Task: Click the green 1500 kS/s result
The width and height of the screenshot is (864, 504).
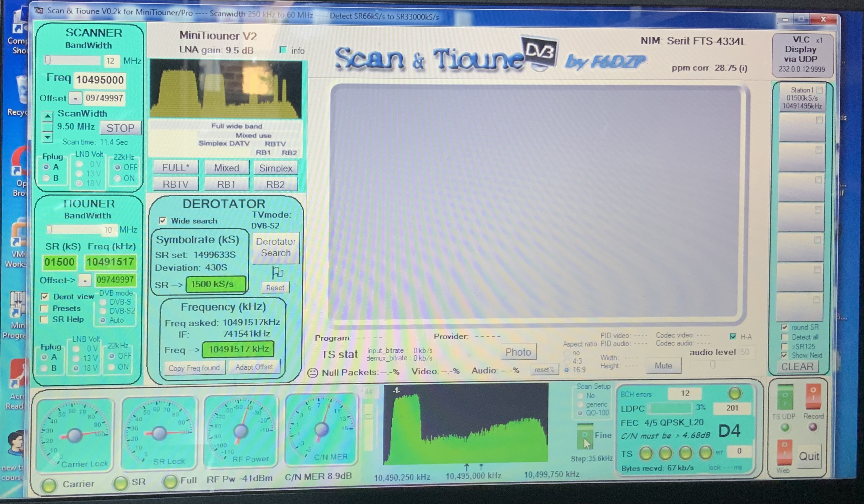Action: pos(216,284)
